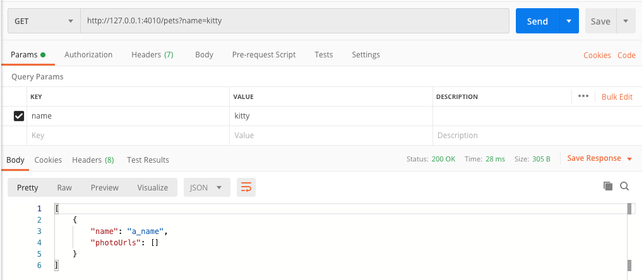
Task: Click the Bulk Edit link
Action: [617, 96]
